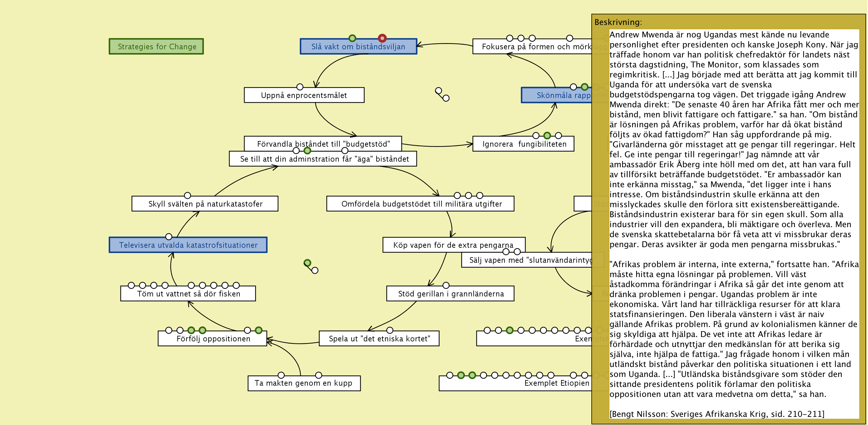Click rightmost green marker on Förfölj oppositionen

point(259,330)
